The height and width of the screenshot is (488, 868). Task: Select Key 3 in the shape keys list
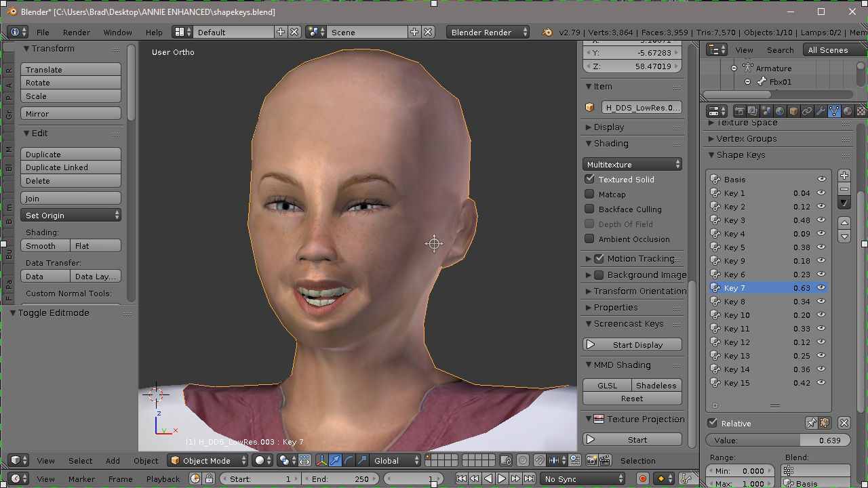pos(768,220)
